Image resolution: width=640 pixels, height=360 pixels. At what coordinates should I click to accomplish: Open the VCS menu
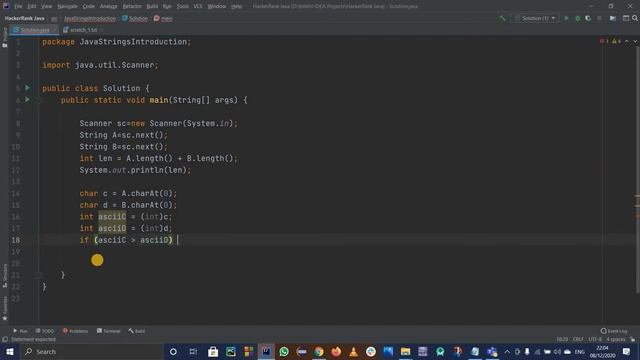click(198, 6)
